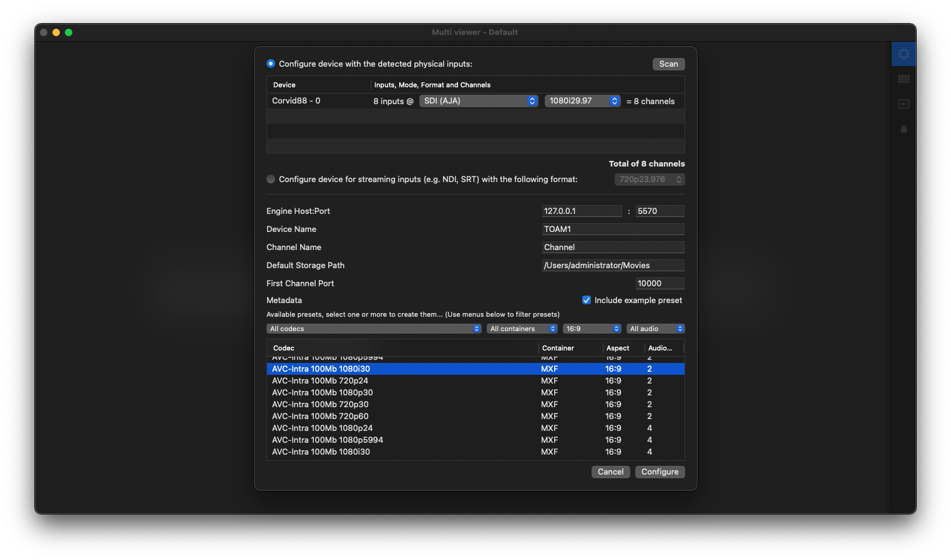This screenshot has height=560, width=951.
Task: Open the 1080i29.97 format dropdown
Action: tap(583, 101)
